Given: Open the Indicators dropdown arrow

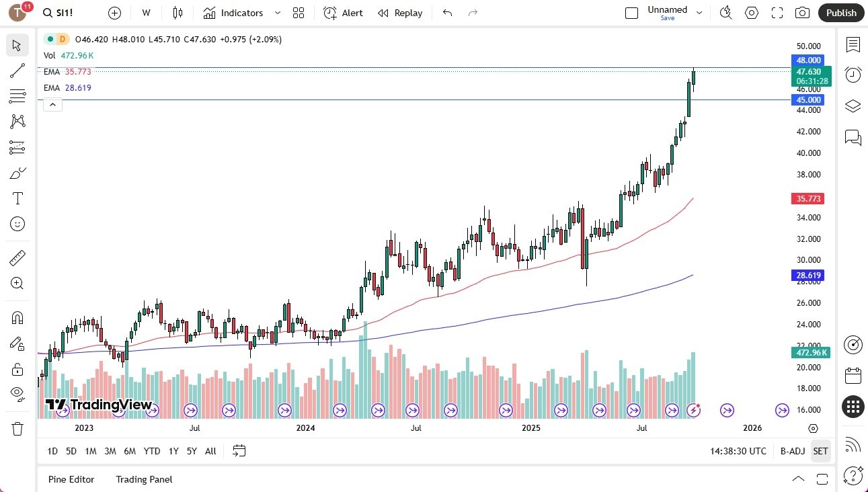Looking at the screenshot, I should click(277, 13).
